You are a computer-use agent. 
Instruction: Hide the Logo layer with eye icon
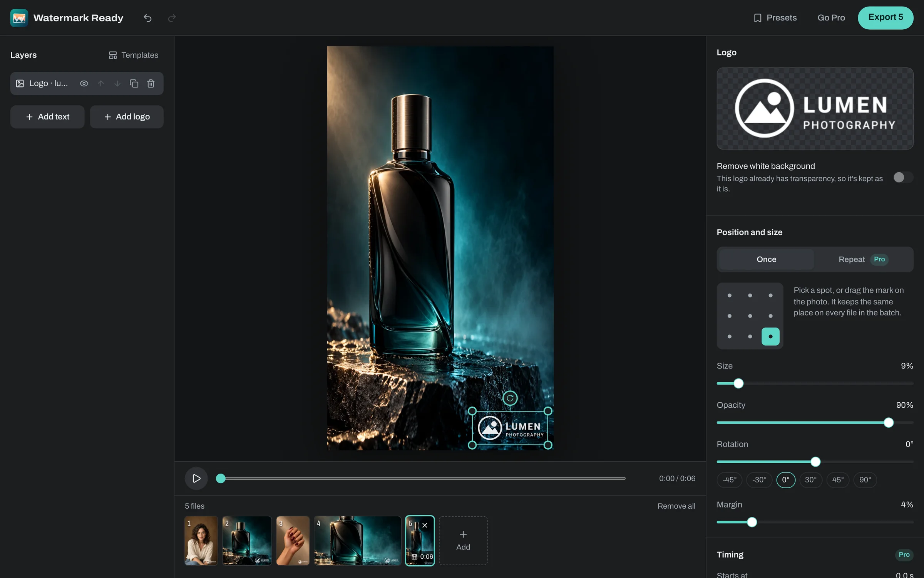pos(84,83)
